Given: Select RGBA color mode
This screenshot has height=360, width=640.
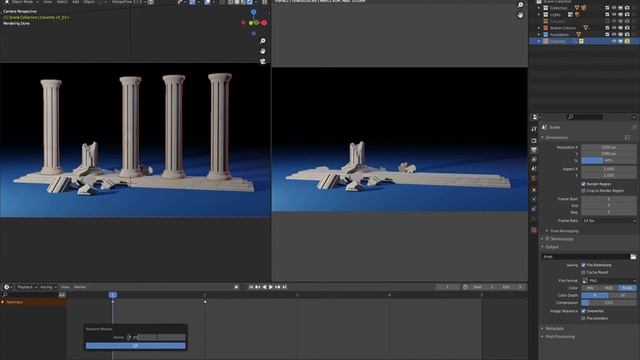Looking at the screenshot, I should click(x=627, y=288).
